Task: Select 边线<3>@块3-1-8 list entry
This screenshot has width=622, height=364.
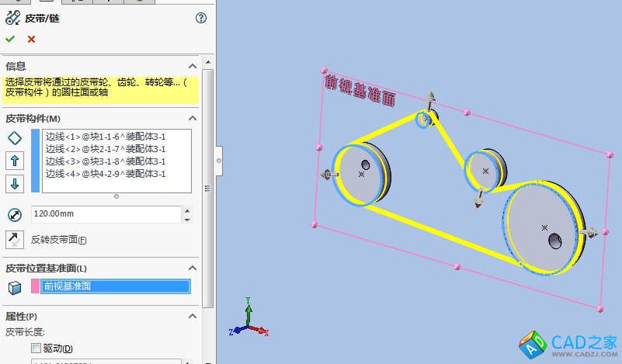Action: 105,161
